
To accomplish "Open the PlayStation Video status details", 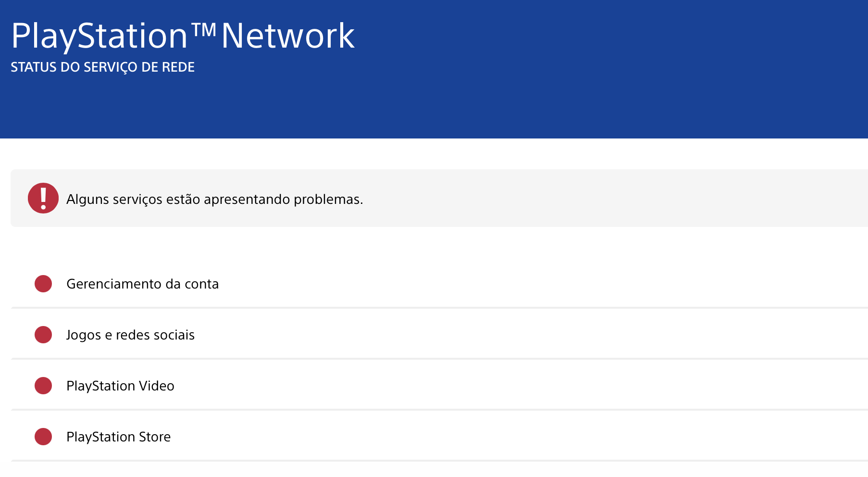I will (x=120, y=386).
